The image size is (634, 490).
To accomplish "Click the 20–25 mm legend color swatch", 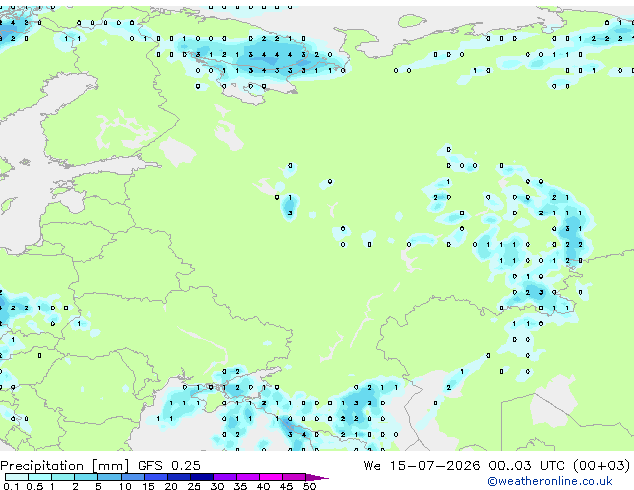I will click(x=179, y=477).
